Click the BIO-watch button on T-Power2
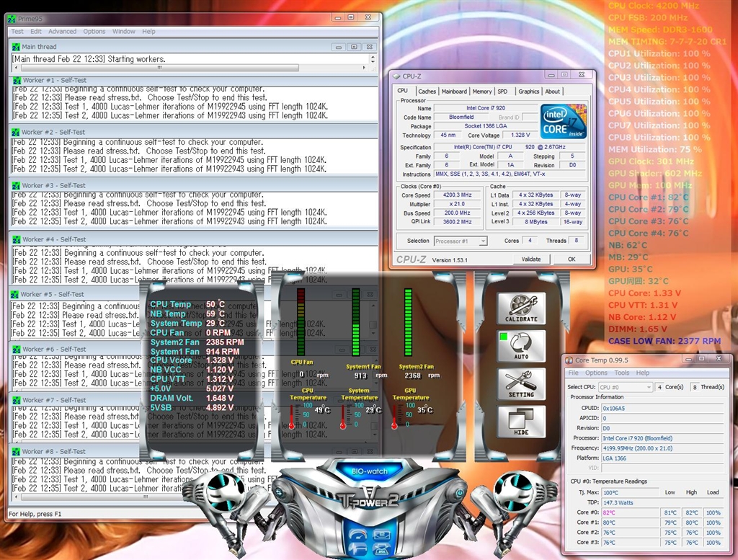This screenshot has width=738, height=560. point(370,471)
